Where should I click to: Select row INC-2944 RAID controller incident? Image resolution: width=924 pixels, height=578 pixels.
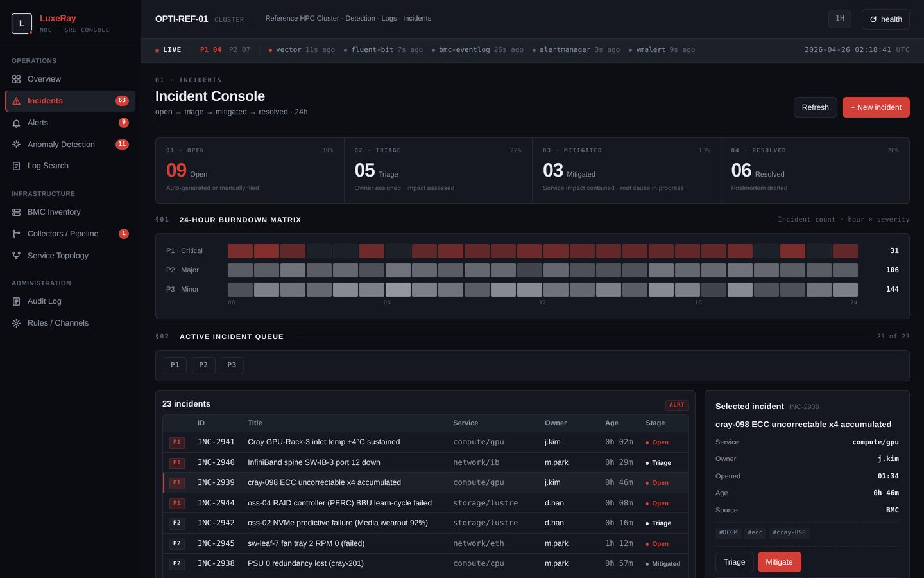click(425, 503)
